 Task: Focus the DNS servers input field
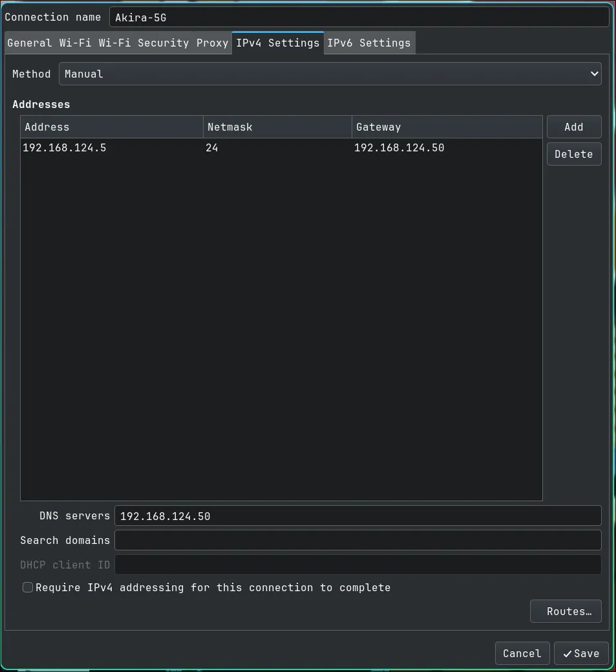coord(357,515)
